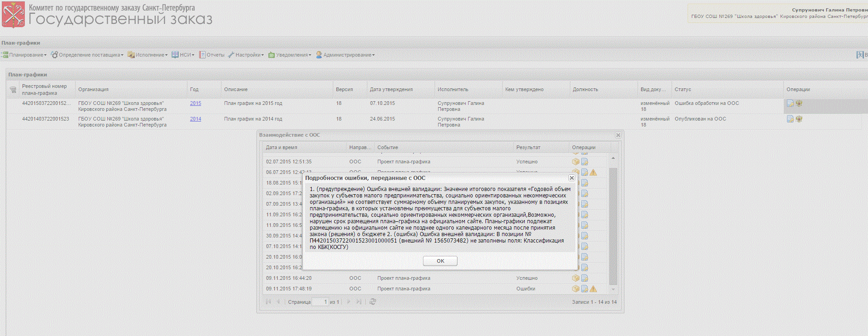Viewport: 868px width, 336px height.
Task: Click the coat-of-arms OOS icon in the 2015 row
Action: click(x=799, y=103)
